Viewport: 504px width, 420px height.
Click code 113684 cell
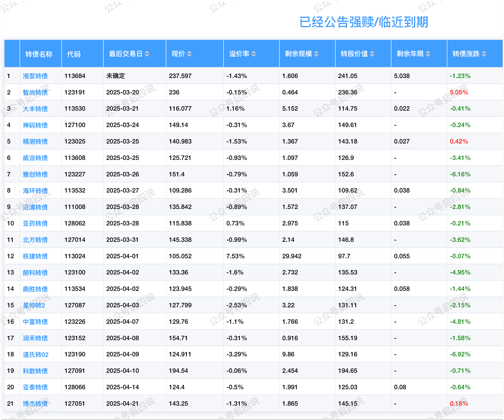click(75, 76)
